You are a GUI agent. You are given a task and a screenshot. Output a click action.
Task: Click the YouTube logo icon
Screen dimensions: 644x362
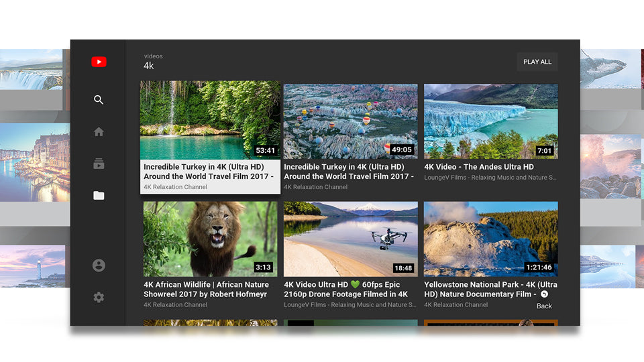pyautogui.click(x=99, y=62)
